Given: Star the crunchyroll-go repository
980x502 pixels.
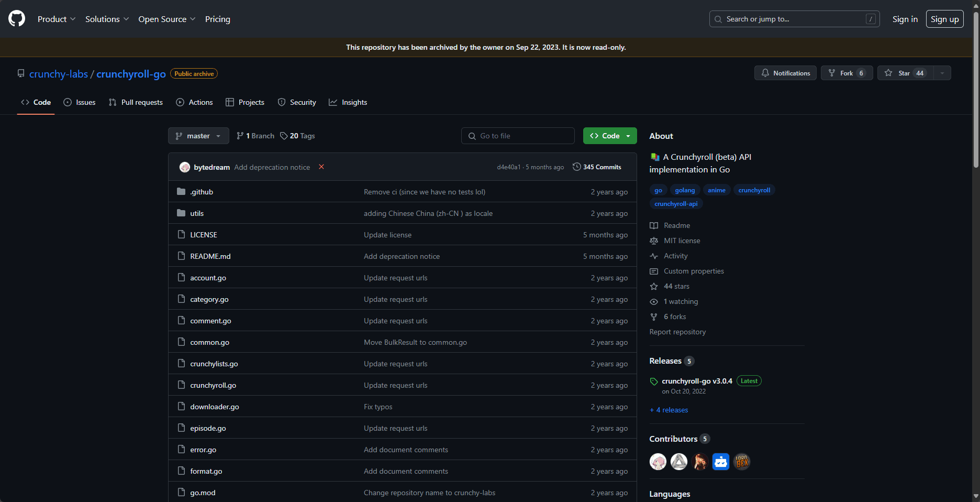Looking at the screenshot, I should 904,73.
